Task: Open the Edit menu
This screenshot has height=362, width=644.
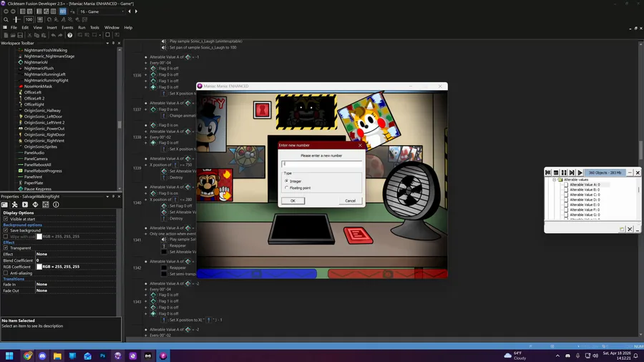Action: click(x=25, y=27)
